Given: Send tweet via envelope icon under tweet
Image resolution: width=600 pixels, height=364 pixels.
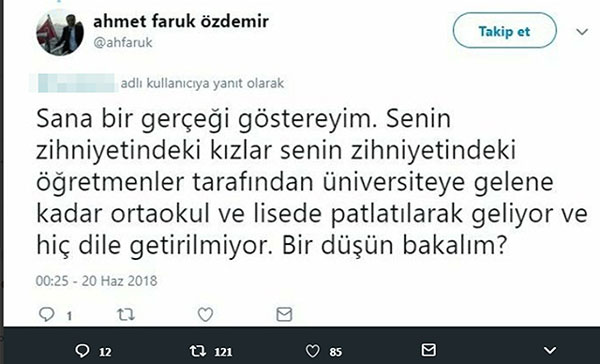Looking at the screenshot, I should pos(284,315).
